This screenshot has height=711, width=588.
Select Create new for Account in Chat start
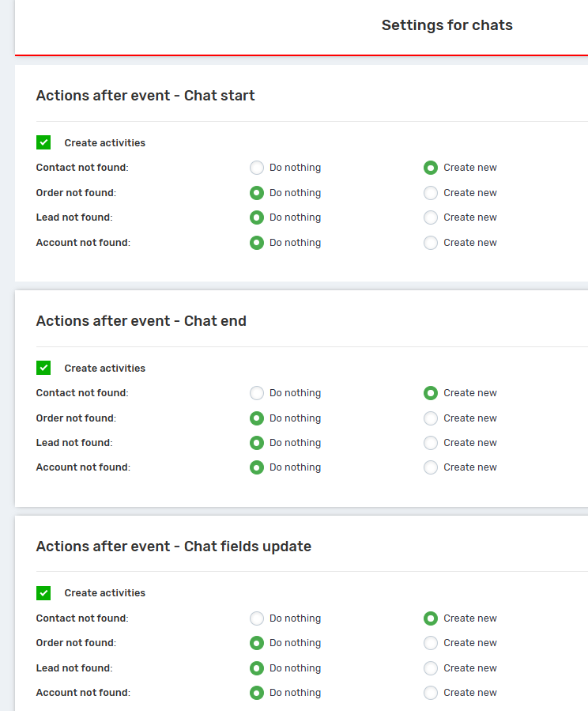[431, 243]
